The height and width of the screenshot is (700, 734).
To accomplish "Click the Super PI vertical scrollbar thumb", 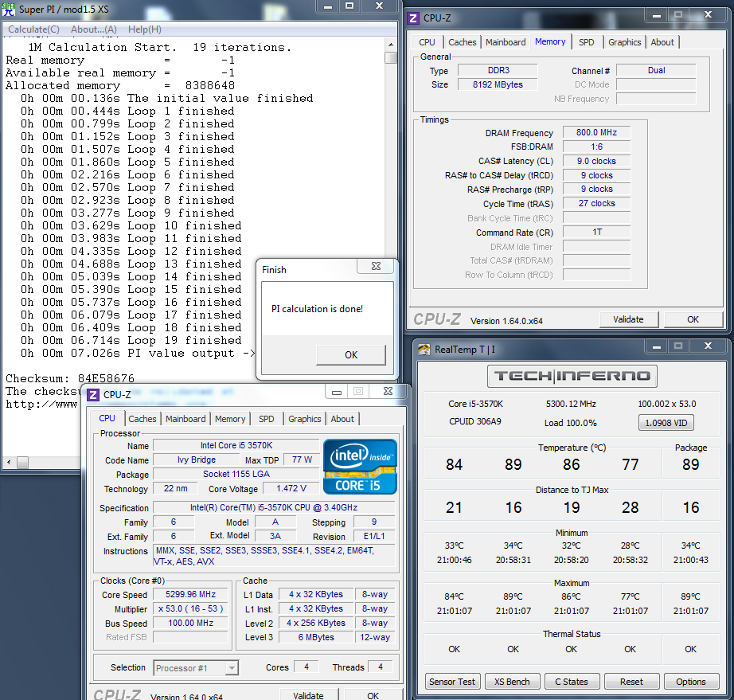I will [x=391, y=57].
